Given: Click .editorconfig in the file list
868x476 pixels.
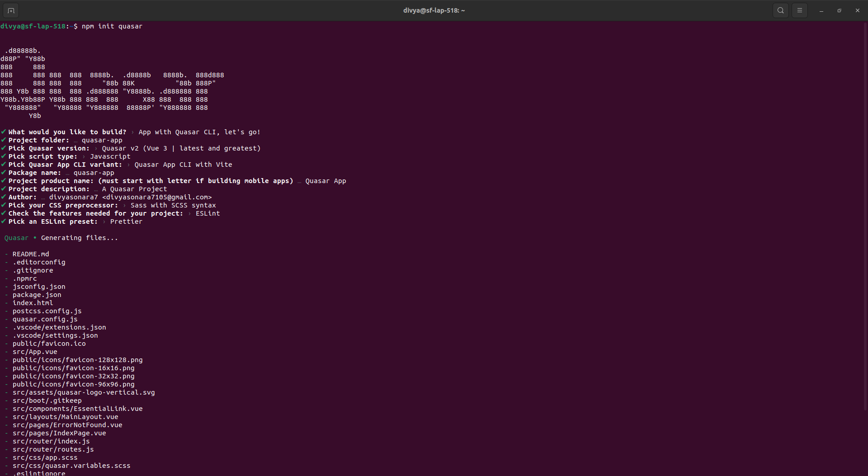Looking at the screenshot, I should point(39,263).
